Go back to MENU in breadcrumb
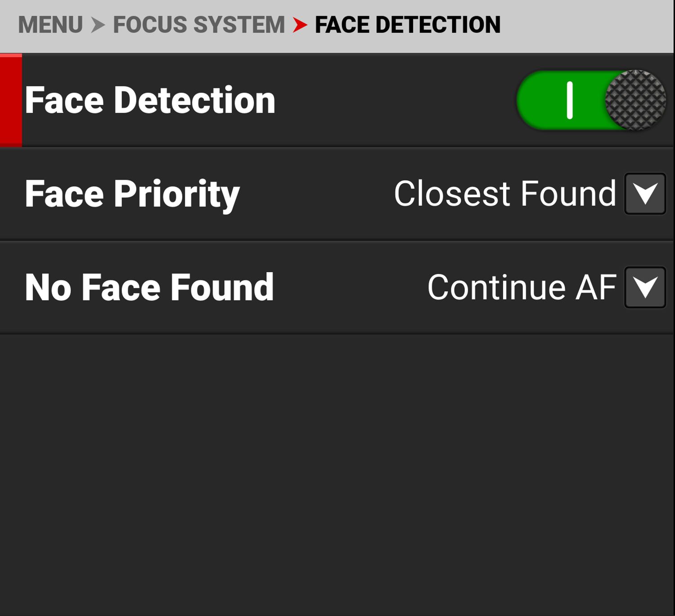The width and height of the screenshot is (675, 616). pos(50,25)
